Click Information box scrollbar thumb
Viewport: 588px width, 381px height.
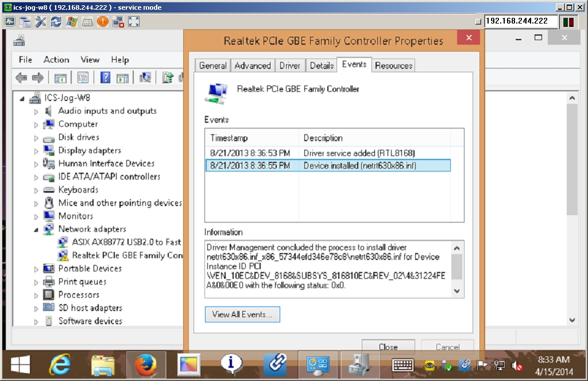click(457, 267)
